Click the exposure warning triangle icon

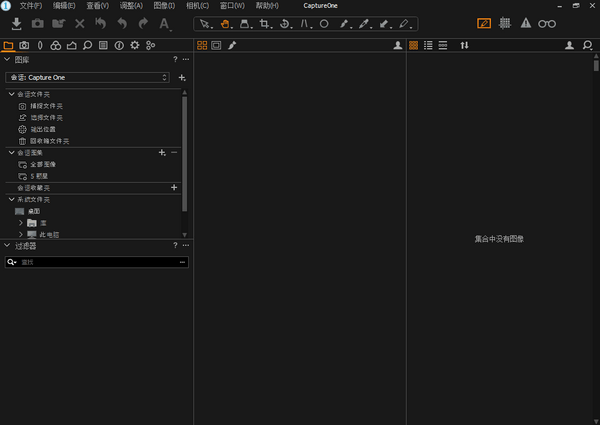click(526, 23)
